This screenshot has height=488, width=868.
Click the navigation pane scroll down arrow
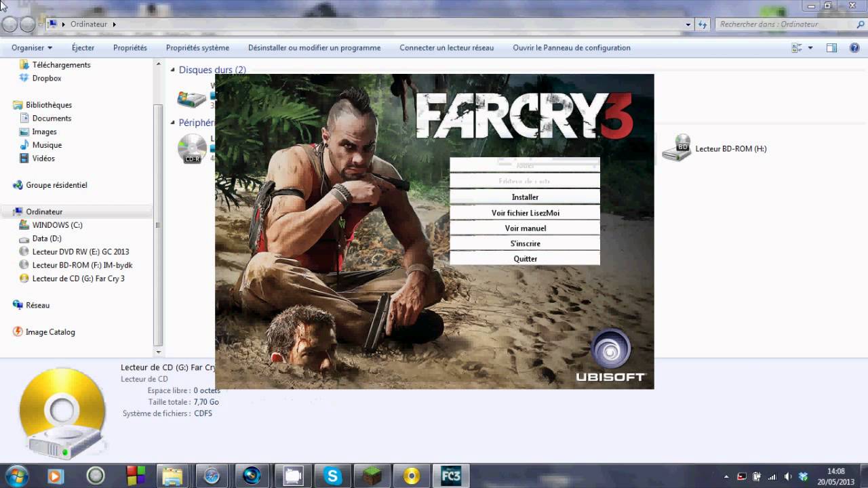[159, 352]
